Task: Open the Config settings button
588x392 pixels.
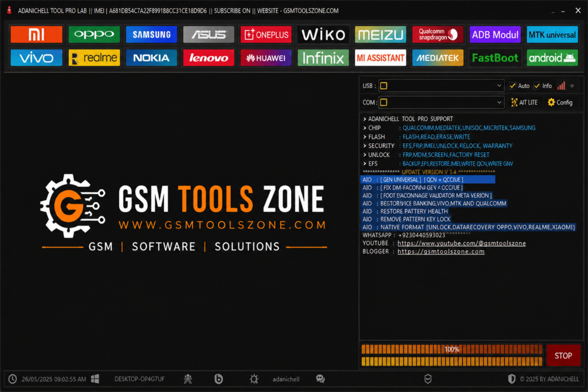Action: [560, 102]
